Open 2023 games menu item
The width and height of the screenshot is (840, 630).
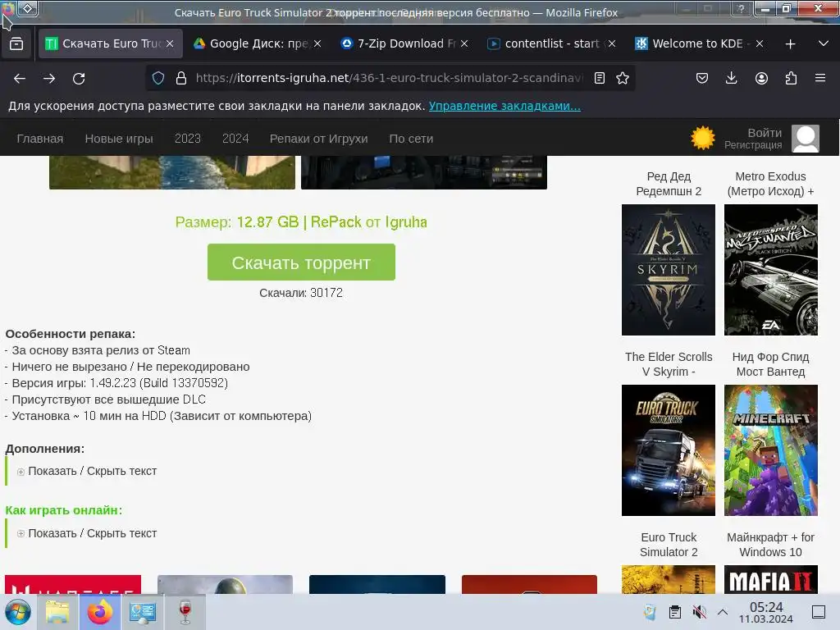[x=188, y=139]
